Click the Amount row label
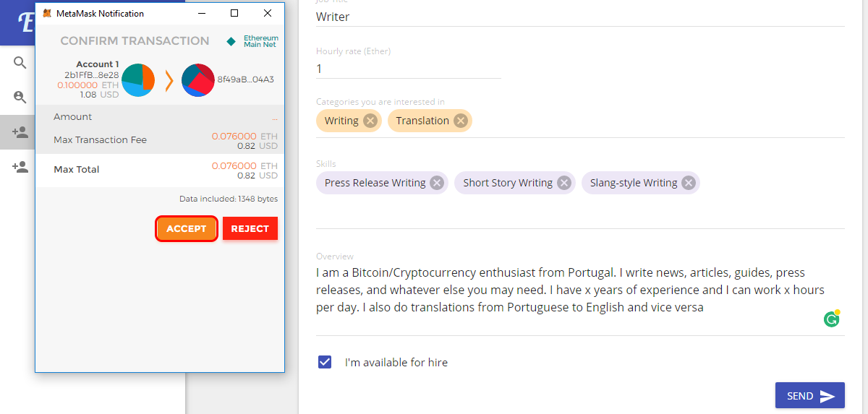Image resolution: width=868 pixels, height=414 pixels. [x=73, y=116]
